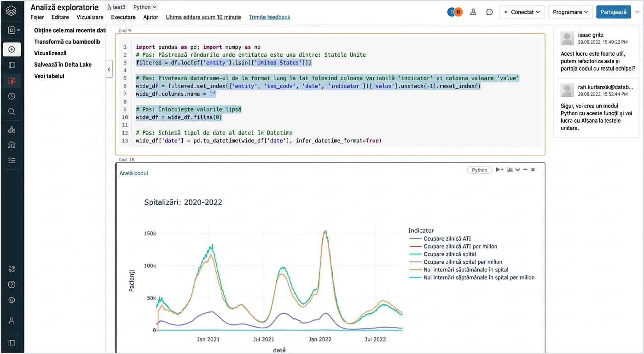Screen dimensions: 644x354
Task: Open the comments speech bubble icon
Action: point(489,12)
